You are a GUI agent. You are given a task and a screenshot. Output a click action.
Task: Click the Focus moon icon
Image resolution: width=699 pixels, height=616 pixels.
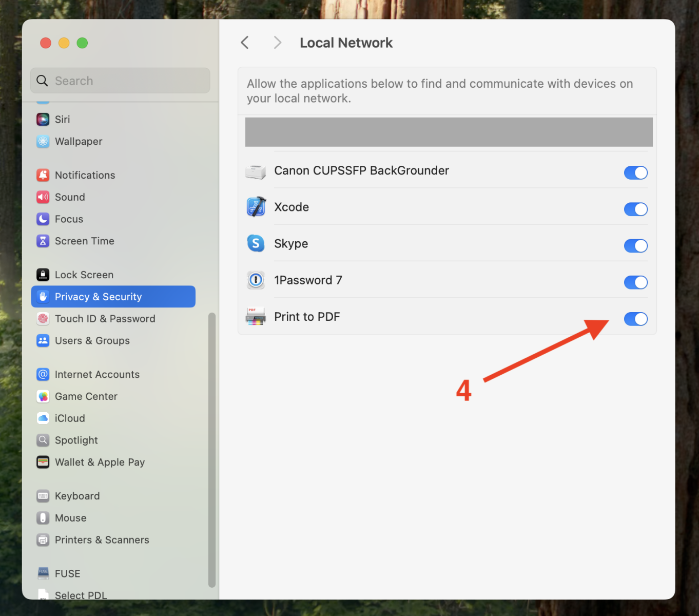43,219
